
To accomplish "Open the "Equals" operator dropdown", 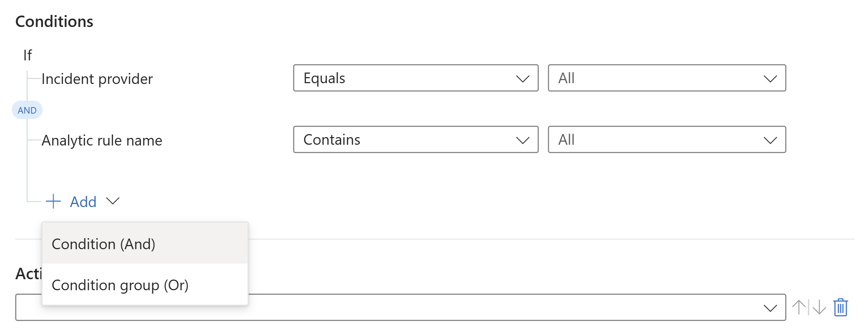I will (x=415, y=78).
